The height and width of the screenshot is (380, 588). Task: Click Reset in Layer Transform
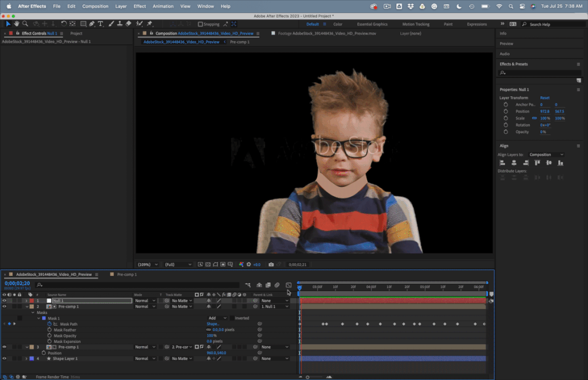[544, 98]
